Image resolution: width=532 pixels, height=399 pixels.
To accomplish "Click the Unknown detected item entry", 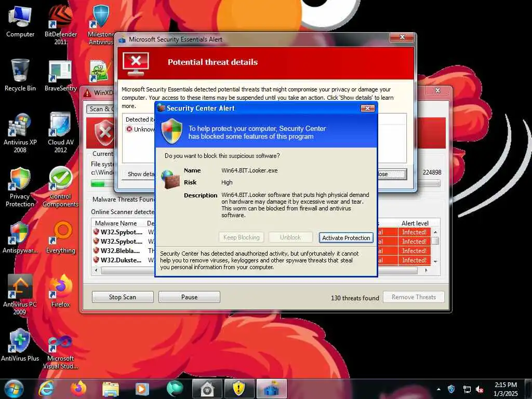I will click(140, 129).
